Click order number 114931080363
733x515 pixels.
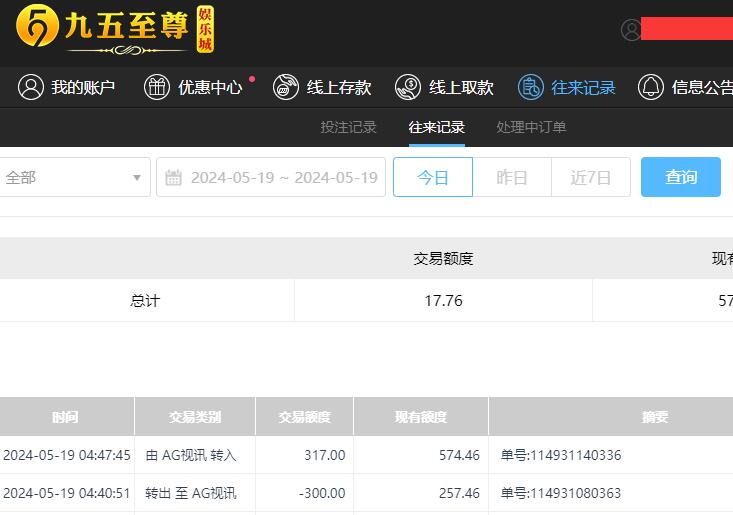pyautogui.click(x=561, y=493)
